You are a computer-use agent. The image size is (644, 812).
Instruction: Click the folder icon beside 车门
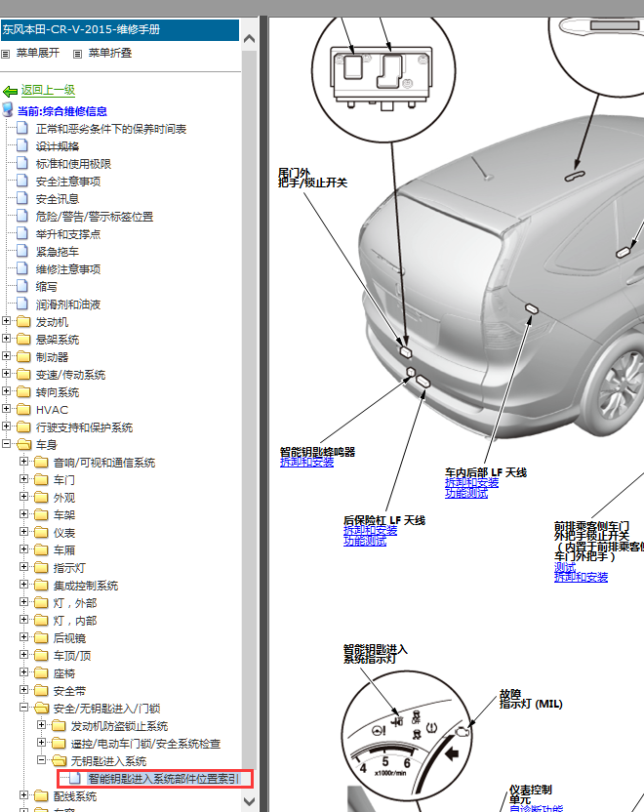41,480
